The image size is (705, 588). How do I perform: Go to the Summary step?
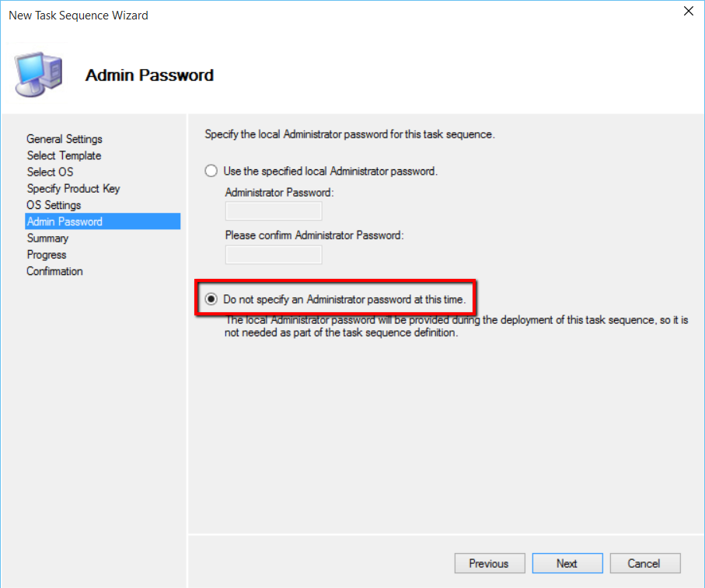47,238
